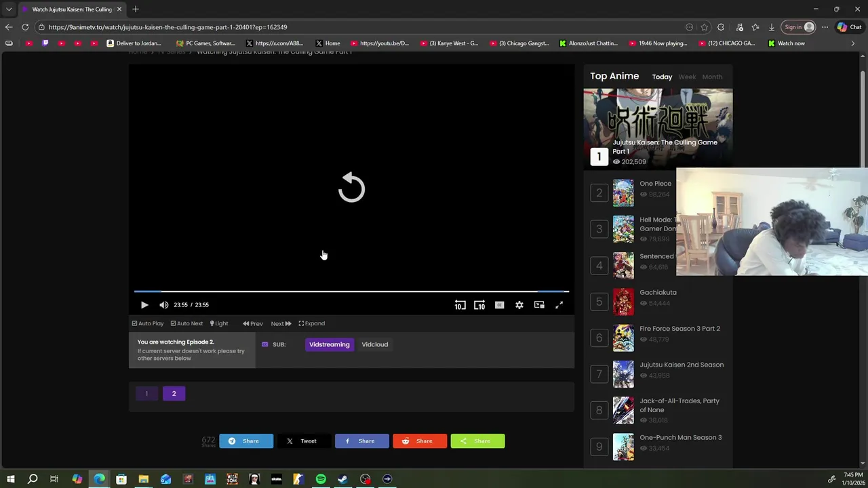Select episode 2 button
Viewport: 868px width, 488px height.
(x=174, y=394)
